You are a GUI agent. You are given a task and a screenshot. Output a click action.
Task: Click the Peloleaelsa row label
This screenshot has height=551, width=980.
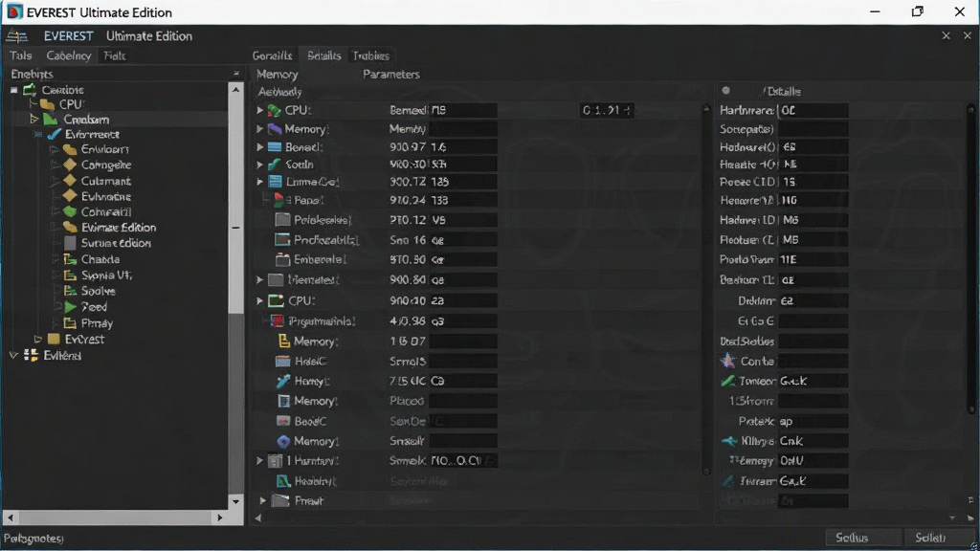(x=323, y=220)
